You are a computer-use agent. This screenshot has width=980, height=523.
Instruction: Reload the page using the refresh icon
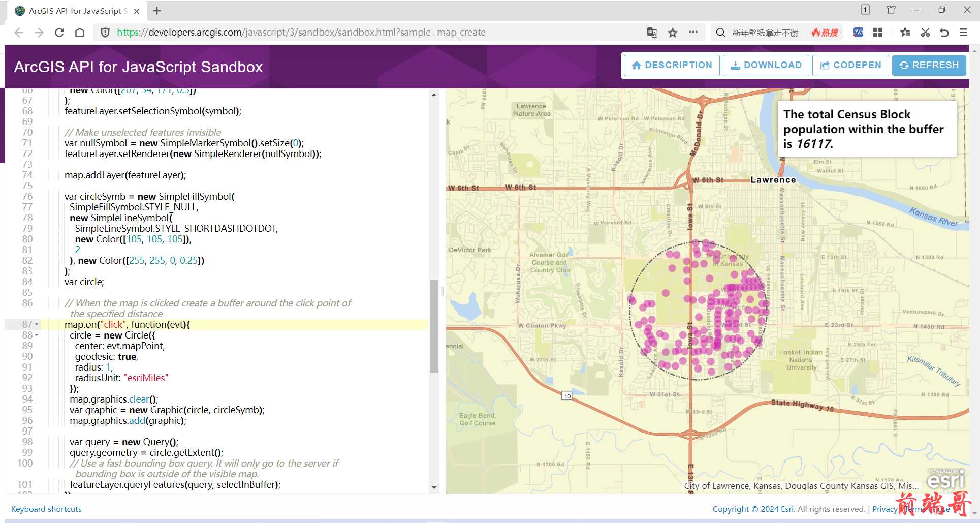coord(59,33)
